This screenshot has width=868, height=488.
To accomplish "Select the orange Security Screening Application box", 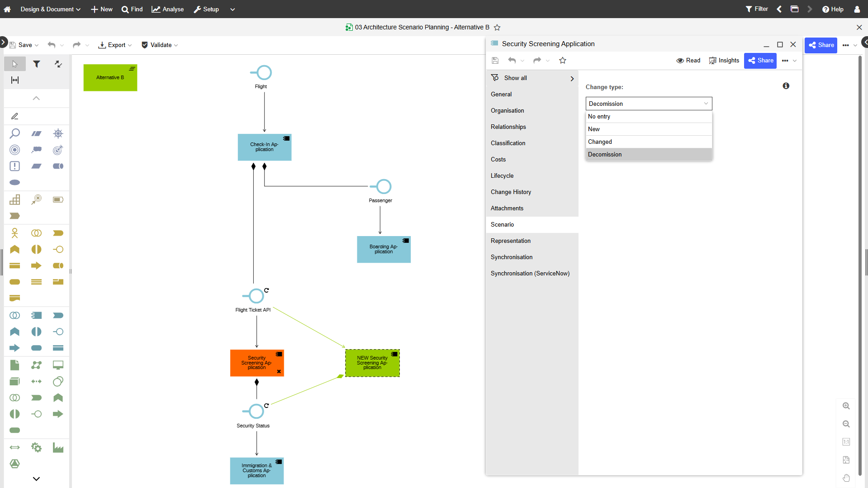I will pos(257,363).
